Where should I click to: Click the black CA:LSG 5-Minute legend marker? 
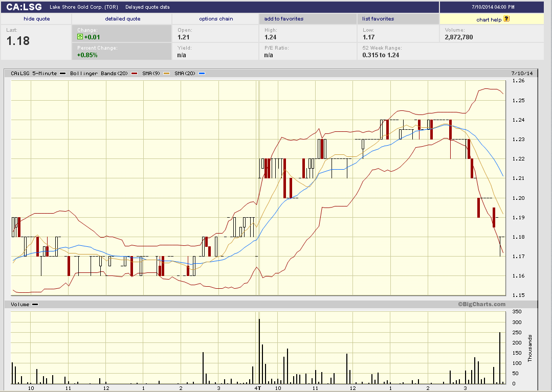62,74
